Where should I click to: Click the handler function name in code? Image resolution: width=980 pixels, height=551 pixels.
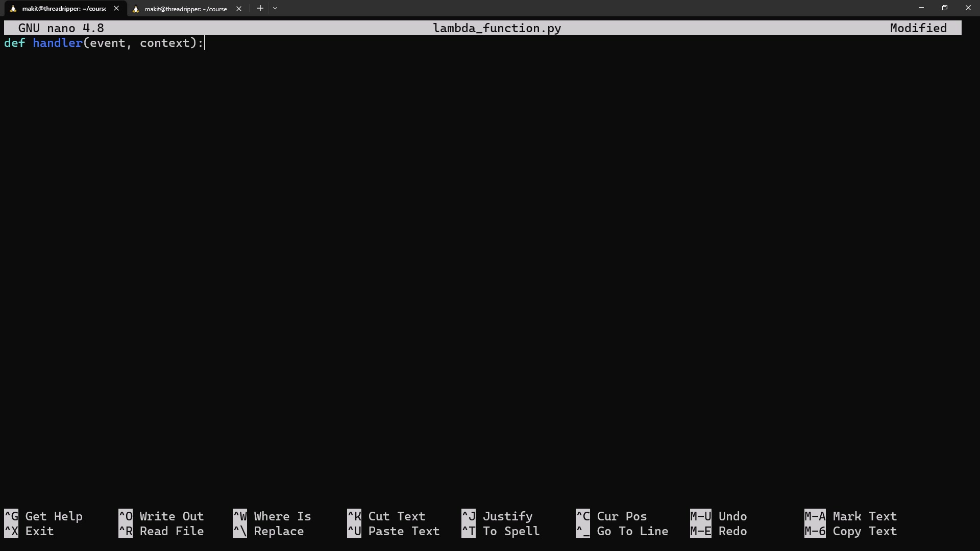click(x=57, y=43)
